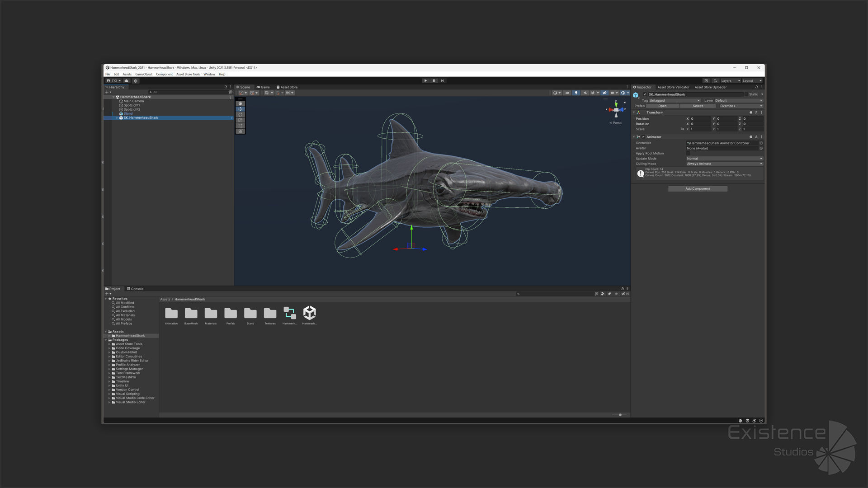Click the Step frame button
This screenshot has height=488, width=868.
pos(443,81)
